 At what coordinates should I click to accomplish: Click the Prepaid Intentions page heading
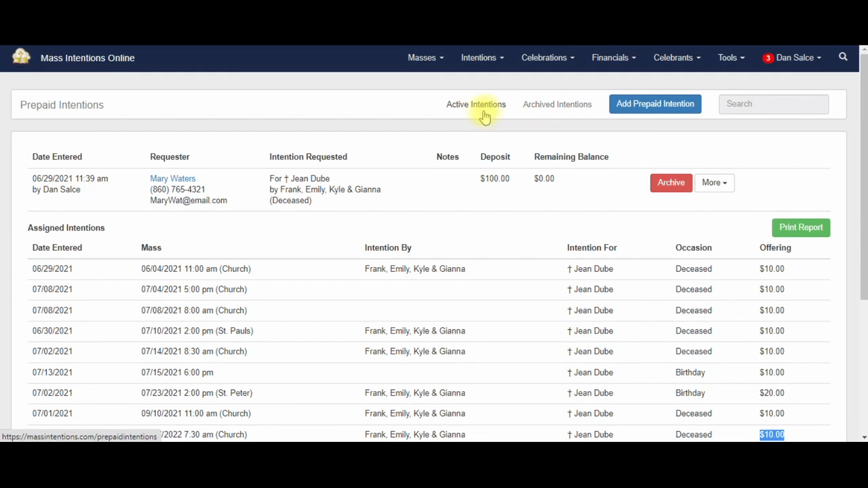[62, 105]
